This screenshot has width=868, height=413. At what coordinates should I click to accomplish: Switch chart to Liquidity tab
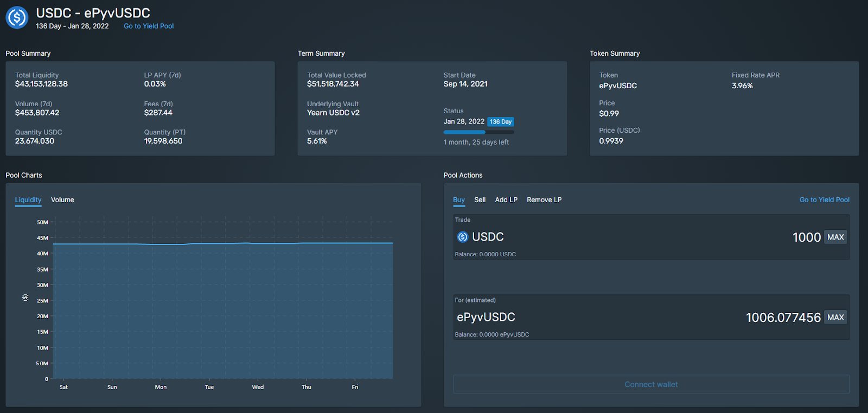(x=28, y=200)
